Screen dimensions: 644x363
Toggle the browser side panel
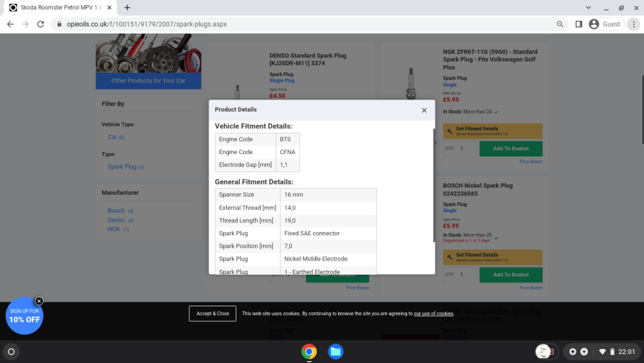coord(579,25)
